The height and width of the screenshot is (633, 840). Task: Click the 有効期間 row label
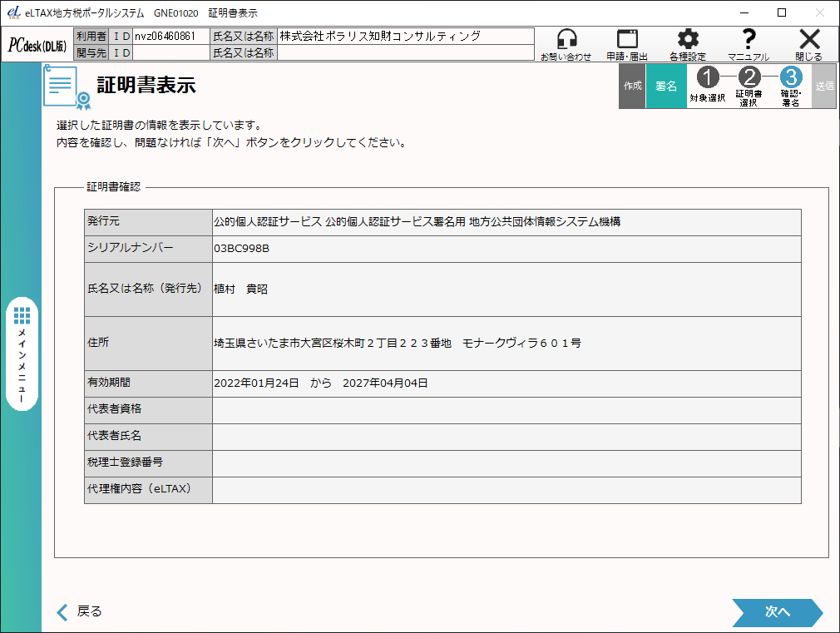coord(148,383)
